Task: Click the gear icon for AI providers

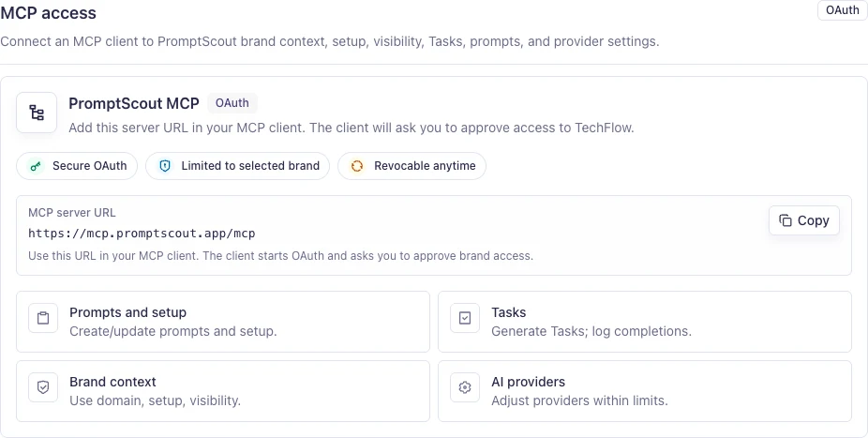Action: 465,387
